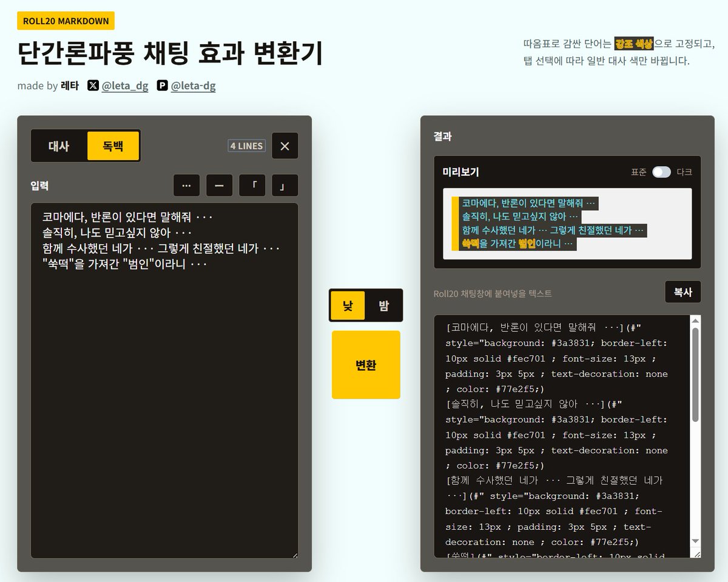Toggle the 표준/다크 preview switch

click(x=661, y=172)
